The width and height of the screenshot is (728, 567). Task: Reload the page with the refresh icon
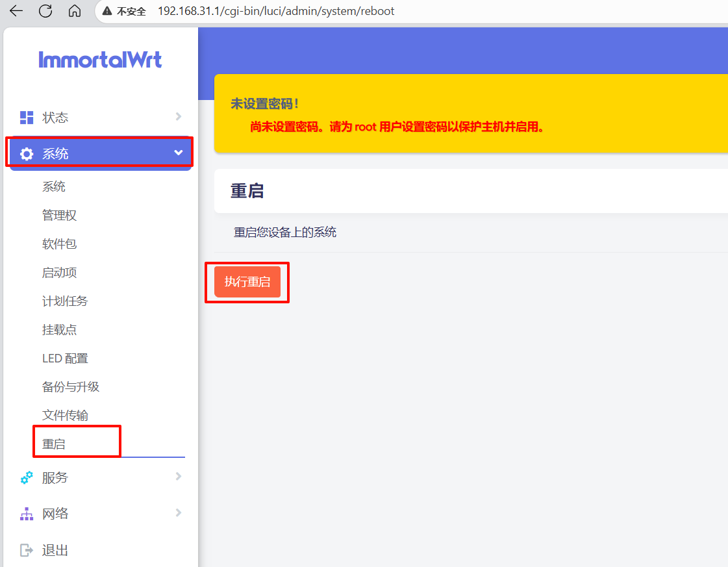pos(45,10)
